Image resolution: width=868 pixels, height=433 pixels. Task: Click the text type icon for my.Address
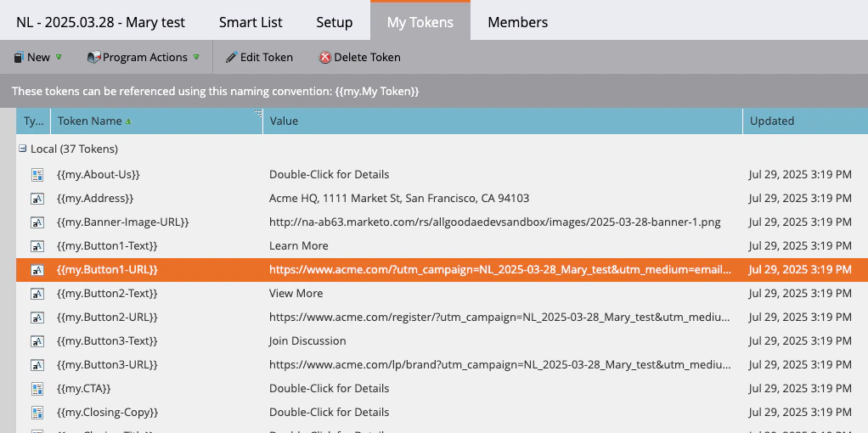tap(37, 198)
